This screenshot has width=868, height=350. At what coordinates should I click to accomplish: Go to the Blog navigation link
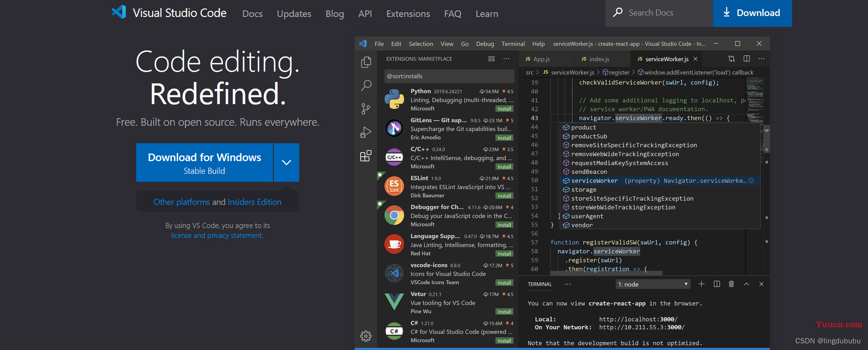click(335, 14)
